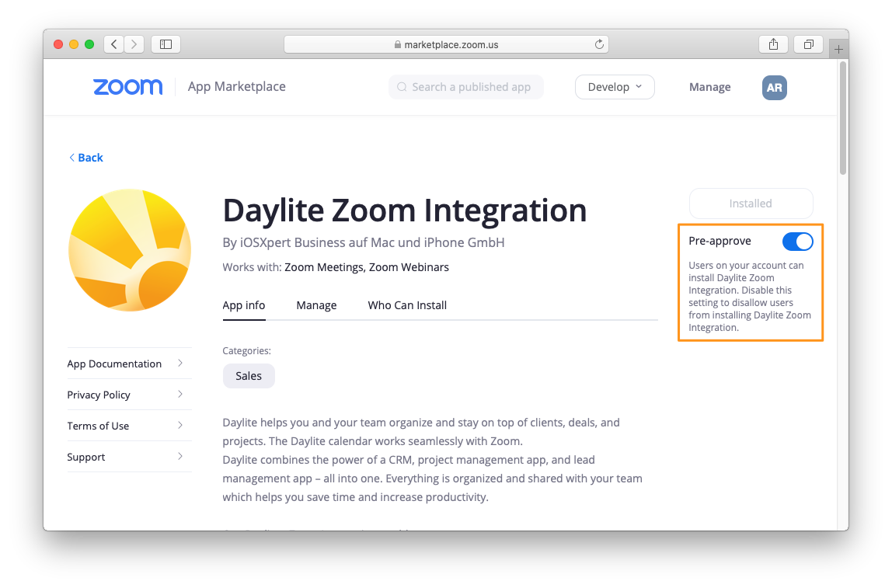This screenshot has width=892, height=588.
Task: Open the Who Can Install tab
Action: (407, 305)
